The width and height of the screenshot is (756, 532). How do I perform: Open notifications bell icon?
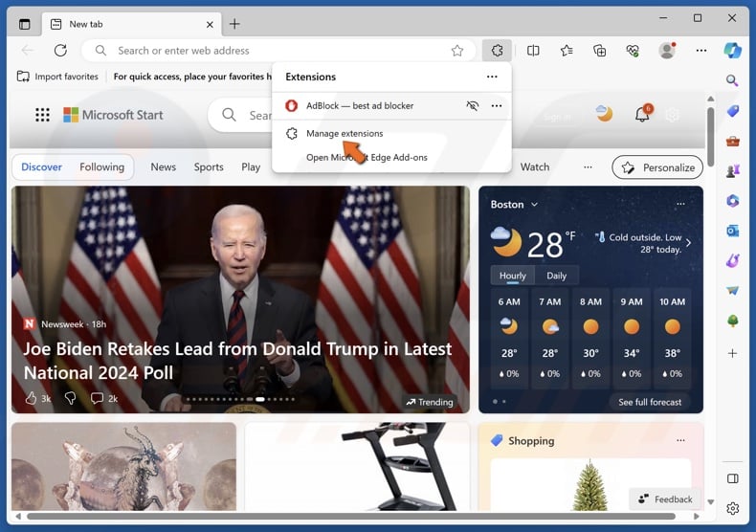point(643,114)
